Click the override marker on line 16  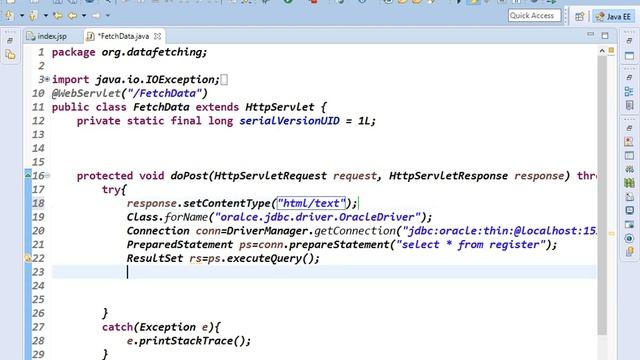pyautogui.click(x=28, y=175)
